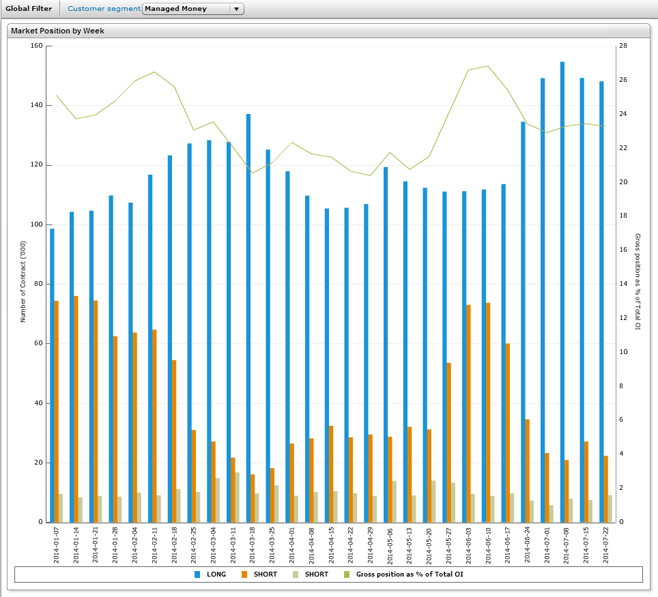Click the 2014-07-22 x-axis date label
The image size is (658, 597).
[x=606, y=545]
